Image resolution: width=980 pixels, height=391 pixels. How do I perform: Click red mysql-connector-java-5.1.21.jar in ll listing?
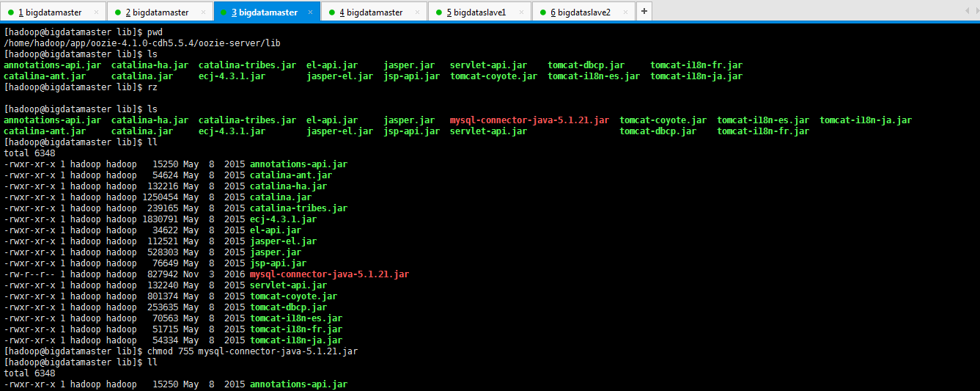tap(329, 274)
